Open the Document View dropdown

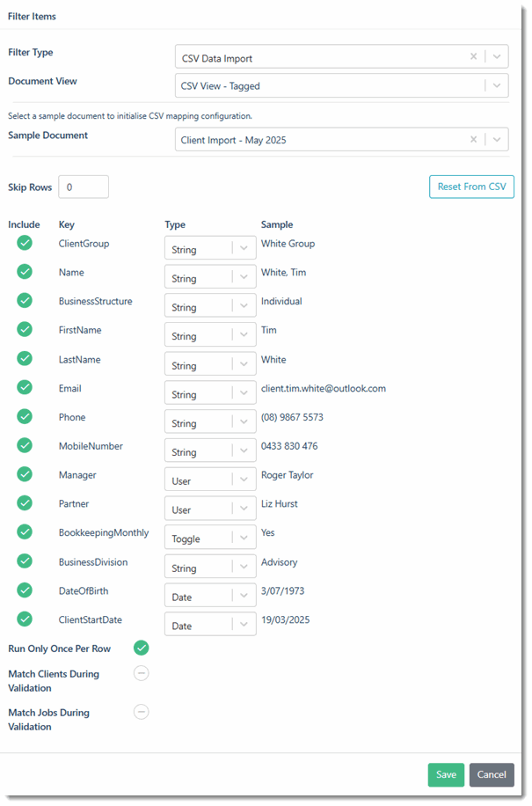497,85
